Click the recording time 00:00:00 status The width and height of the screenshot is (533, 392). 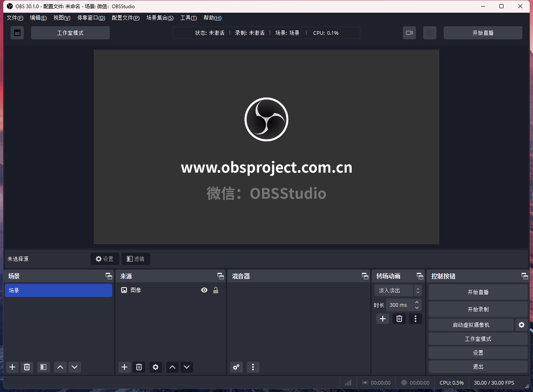tap(419, 383)
